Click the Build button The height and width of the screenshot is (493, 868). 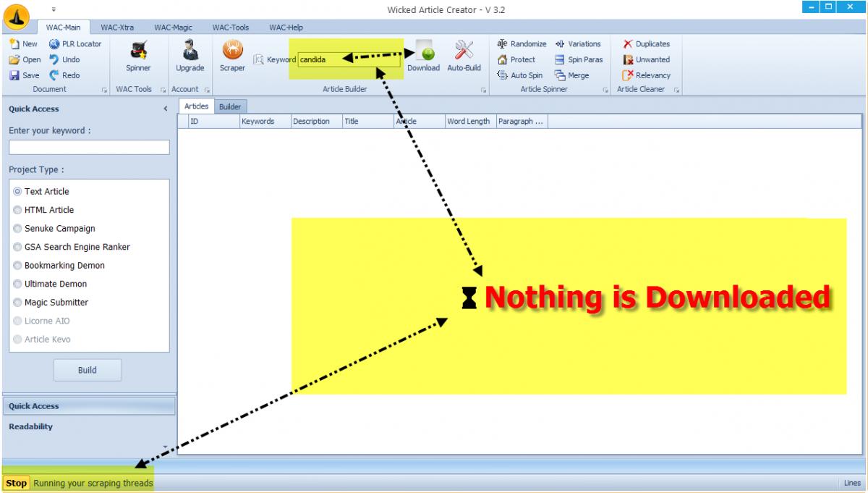click(87, 370)
